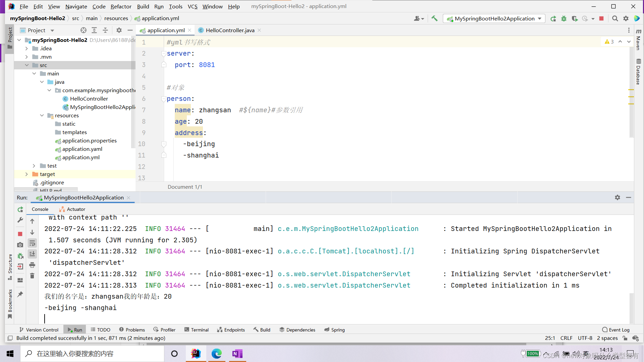
Task: Click the Run with Coverage icon
Action: 575,18
